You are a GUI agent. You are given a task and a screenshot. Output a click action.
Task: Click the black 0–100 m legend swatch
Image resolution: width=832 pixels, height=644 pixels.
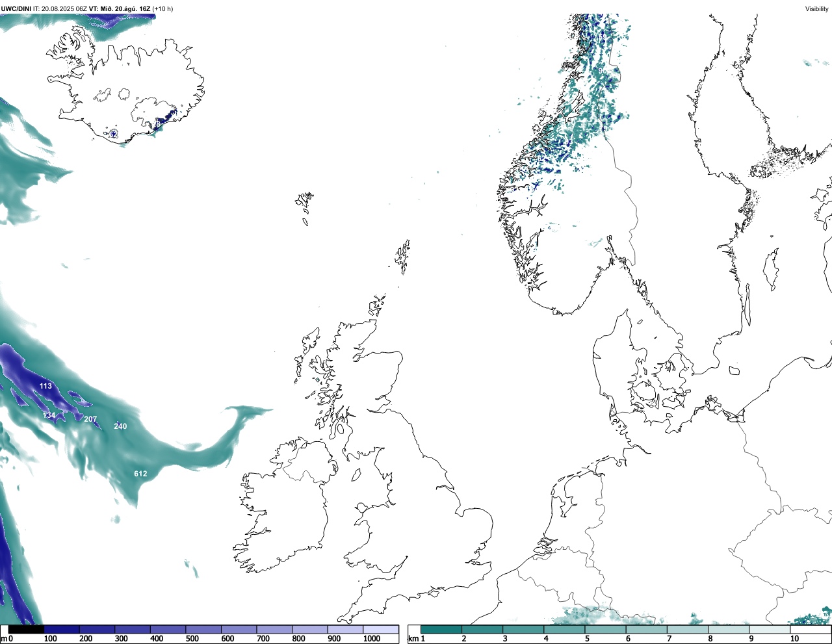point(26,630)
